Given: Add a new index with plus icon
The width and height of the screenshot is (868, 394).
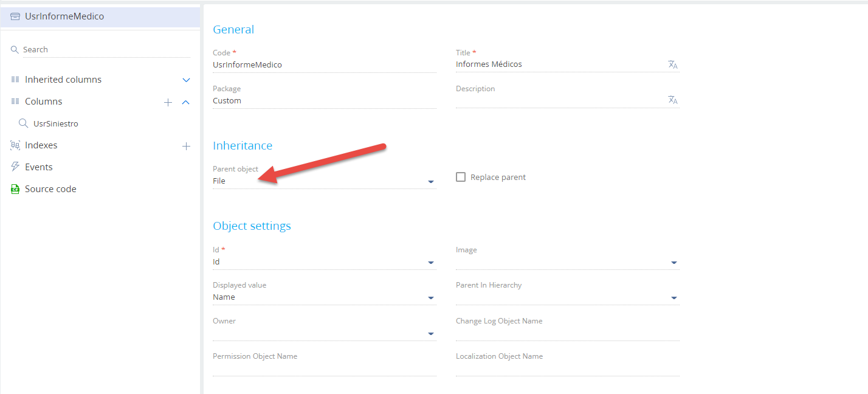Looking at the screenshot, I should click(x=187, y=146).
